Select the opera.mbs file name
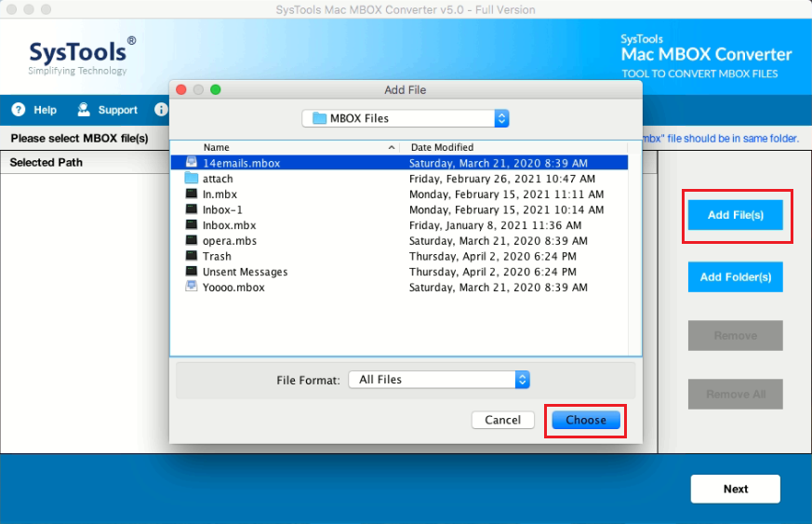 pyautogui.click(x=230, y=241)
